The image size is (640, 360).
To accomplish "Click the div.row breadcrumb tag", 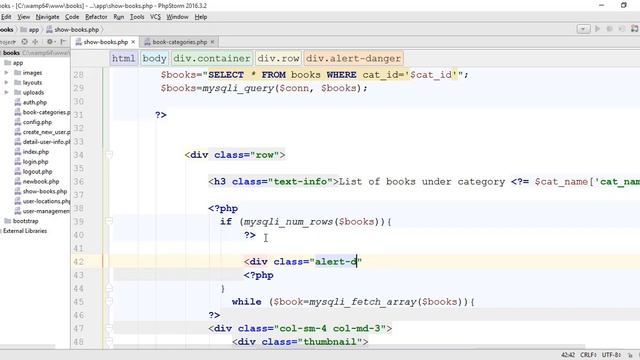I will click(x=278, y=58).
